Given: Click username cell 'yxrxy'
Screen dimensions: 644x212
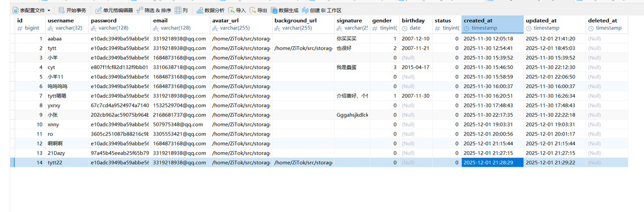Looking at the screenshot, I should point(67,106).
